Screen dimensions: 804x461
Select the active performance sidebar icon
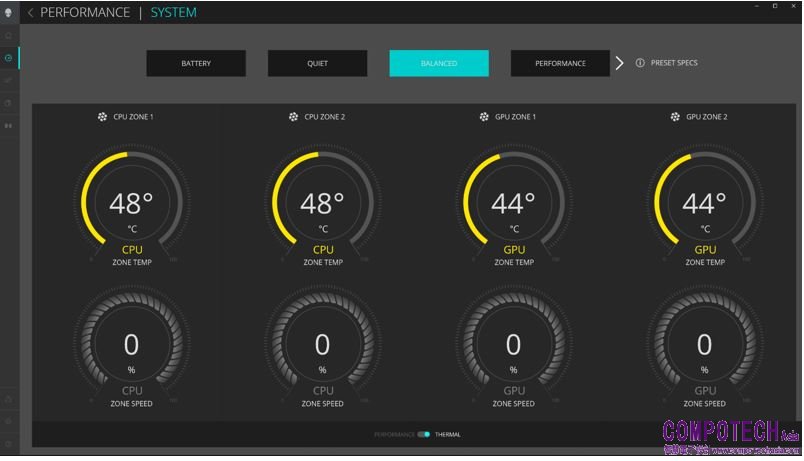tap(9, 58)
